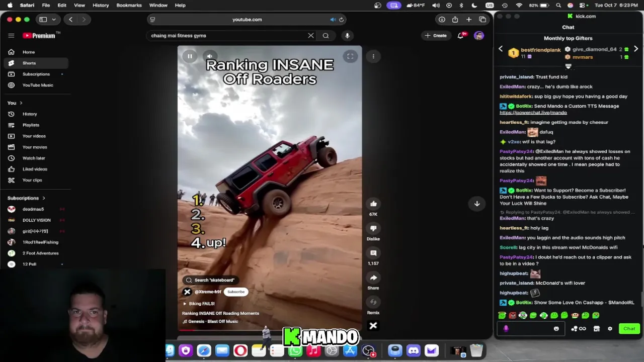Enter fullscreen on the Short player

(x=350, y=56)
